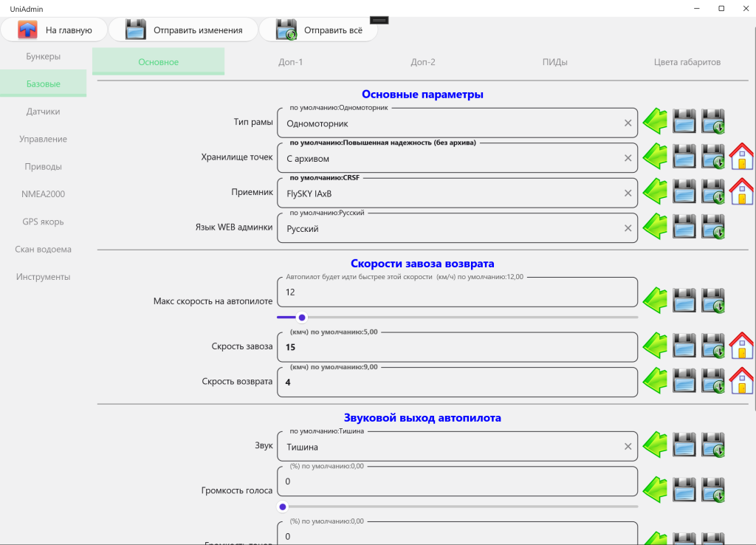Click first floppy disk icon in Звук row
The height and width of the screenshot is (545, 756).
point(684,445)
